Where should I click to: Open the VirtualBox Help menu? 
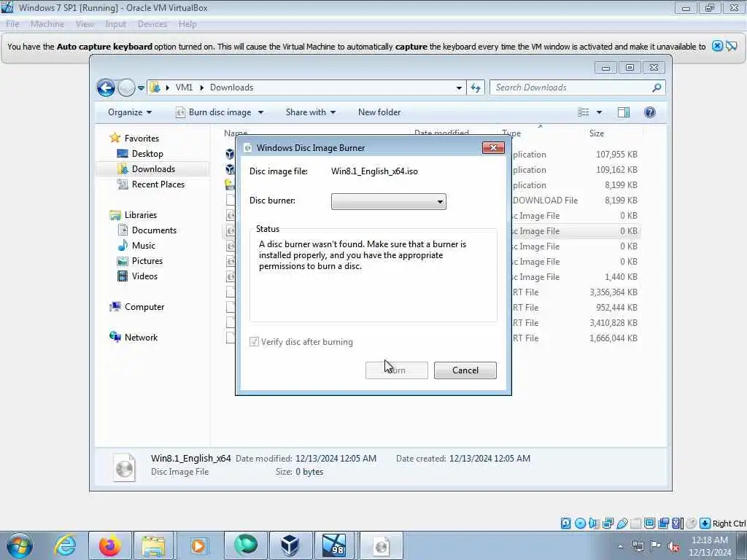coord(187,24)
